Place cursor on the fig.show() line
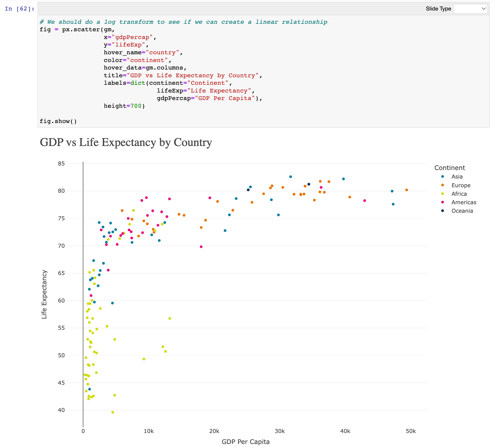495x448 pixels. [x=58, y=121]
